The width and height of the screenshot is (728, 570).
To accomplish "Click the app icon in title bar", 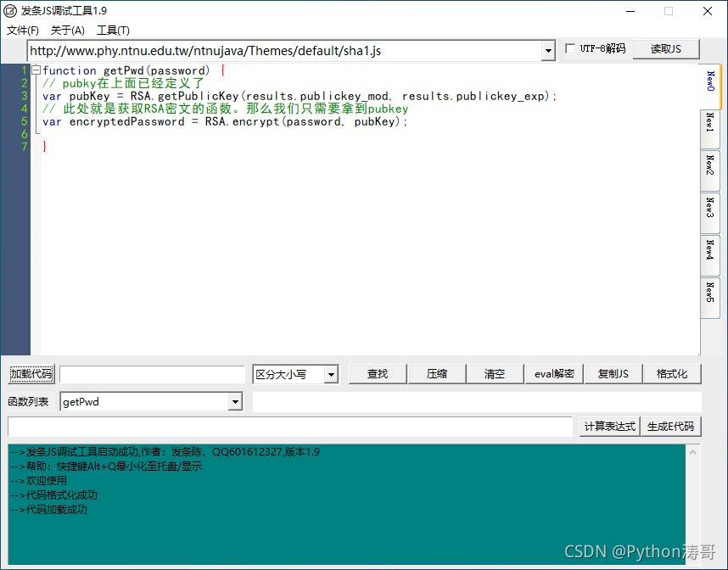I will [9, 11].
